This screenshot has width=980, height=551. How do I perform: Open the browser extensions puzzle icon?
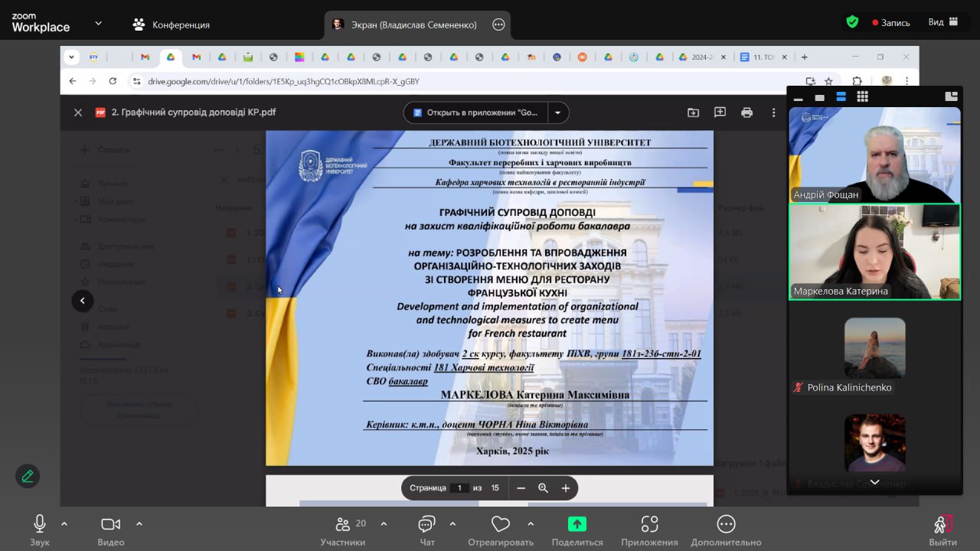pos(857,81)
